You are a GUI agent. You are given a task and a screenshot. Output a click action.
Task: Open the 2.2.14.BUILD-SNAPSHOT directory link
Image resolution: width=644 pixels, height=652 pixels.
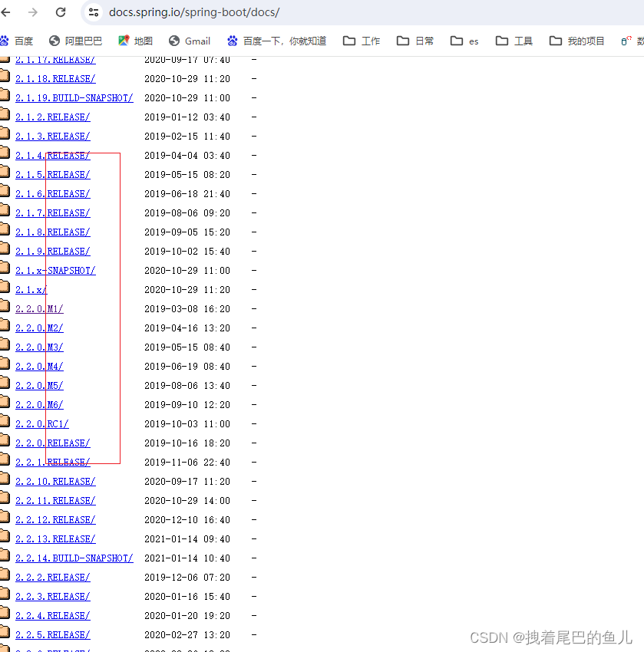click(74, 558)
